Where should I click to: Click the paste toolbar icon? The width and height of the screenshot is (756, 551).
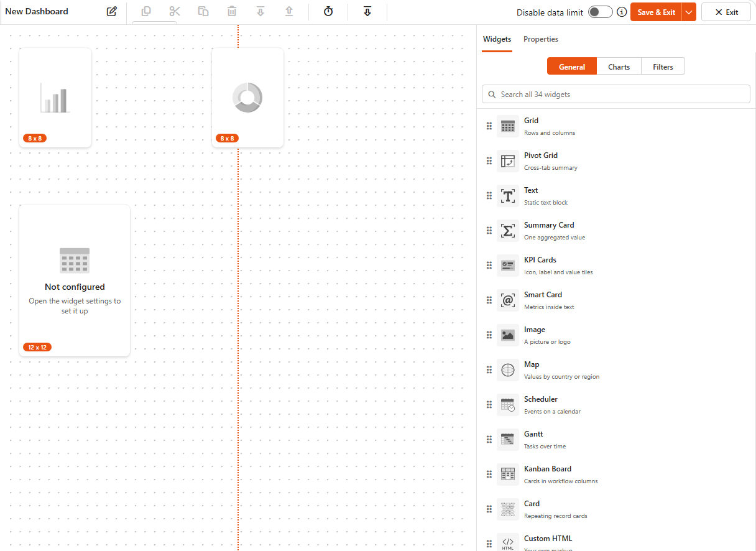click(x=203, y=11)
